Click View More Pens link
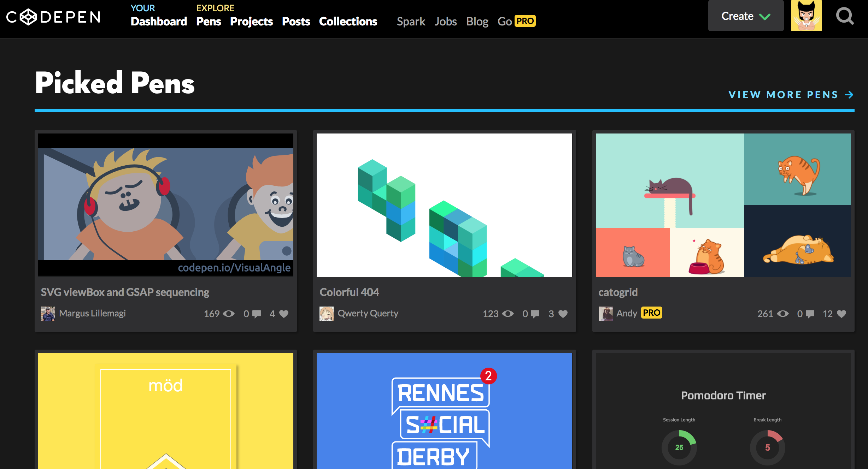Screen dimensions: 868x469 [x=791, y=95]
